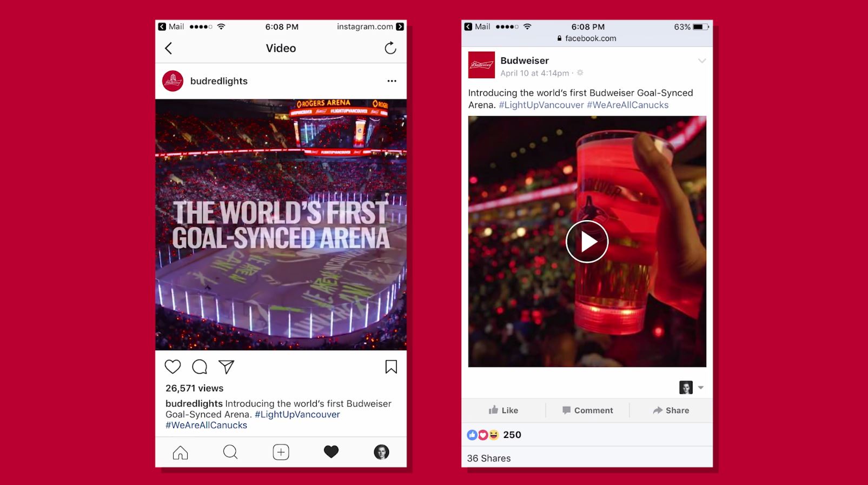Open three-dot options menu for budredlights post
Screen dimensions: 868x485
tap(392, 81)
